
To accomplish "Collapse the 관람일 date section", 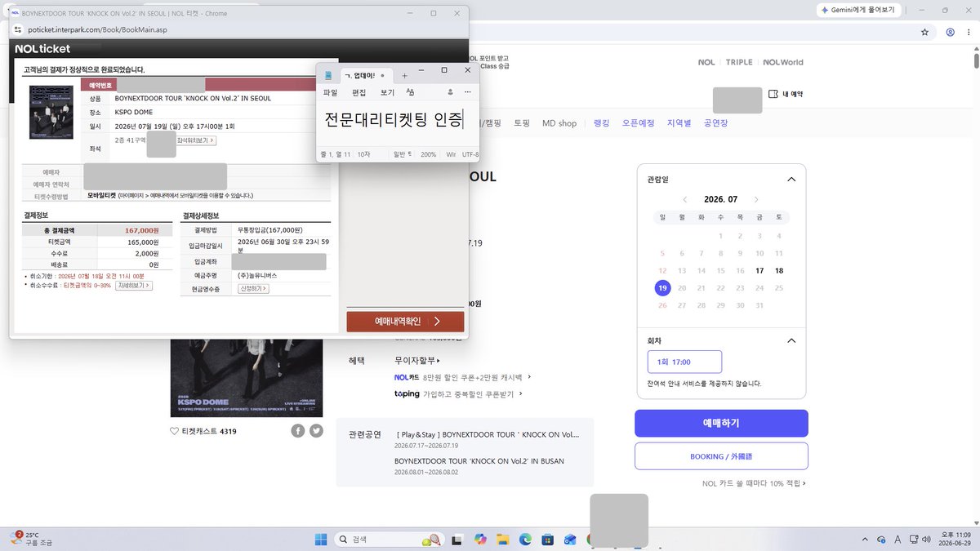I will [x=791, y=179].
